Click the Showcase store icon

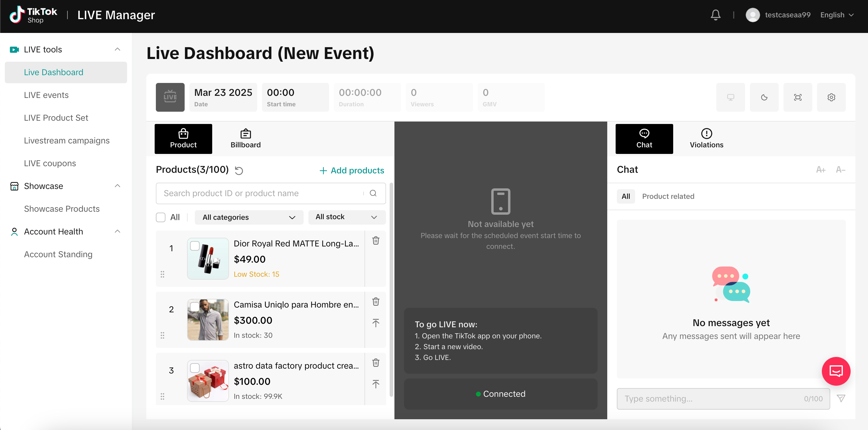(14, 186)
